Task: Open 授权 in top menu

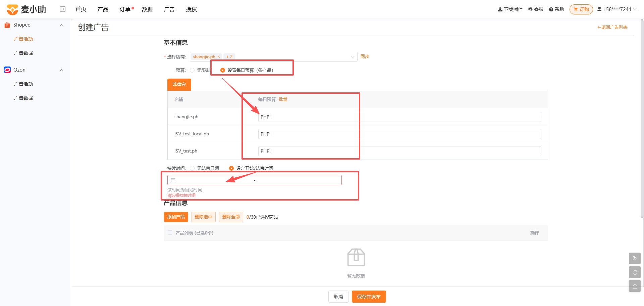Action: (x=192, y=9)
